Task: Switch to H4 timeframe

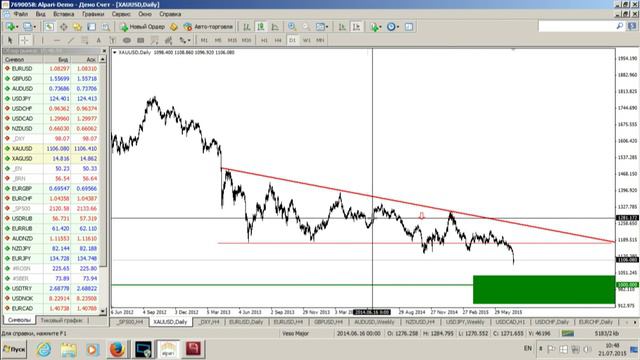Action: pos(278,40)
